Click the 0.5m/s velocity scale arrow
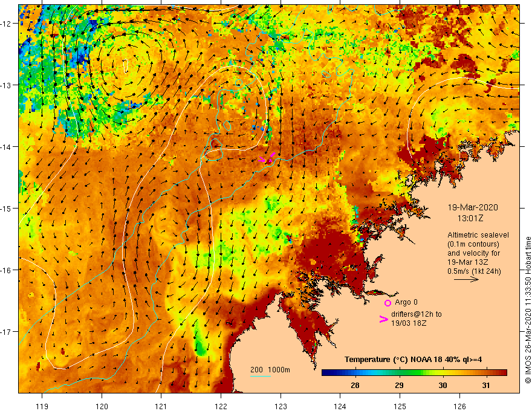532x411 pixels. pos(466,279)
